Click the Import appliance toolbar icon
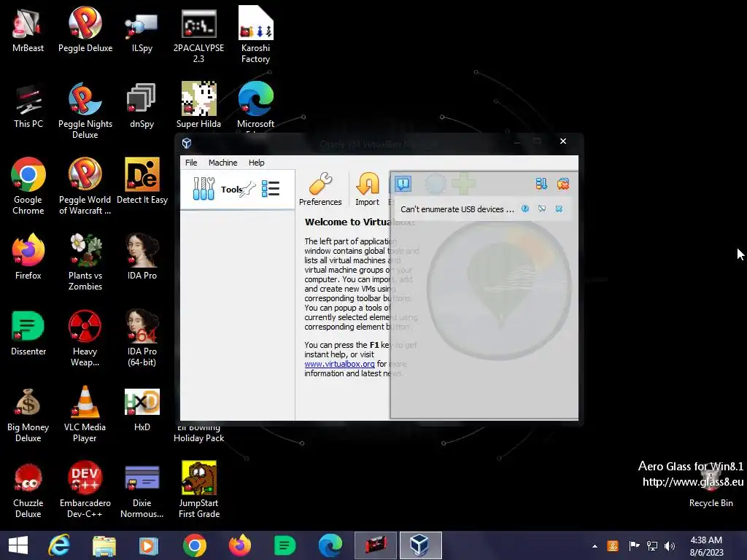747x560 pixels. click(x=368, y=189)
